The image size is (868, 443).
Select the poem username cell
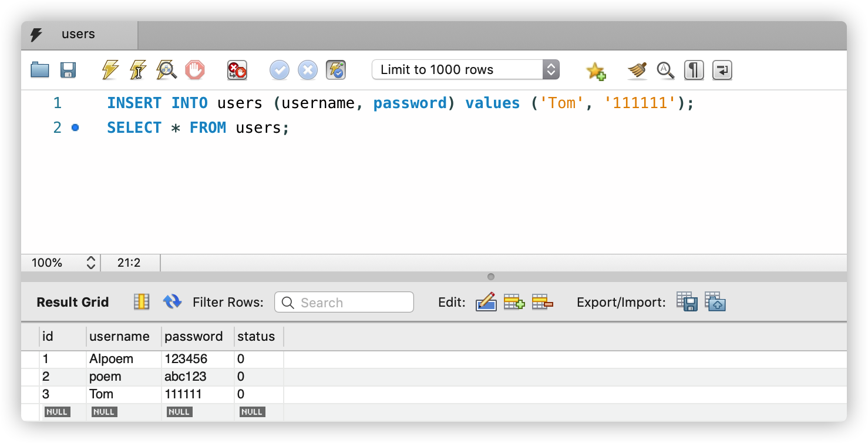[124, 377]
